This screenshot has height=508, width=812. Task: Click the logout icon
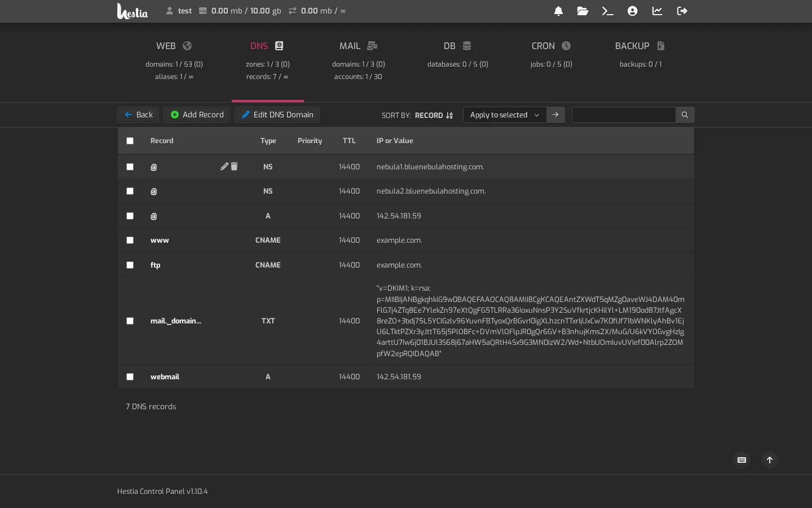[682, 11]
